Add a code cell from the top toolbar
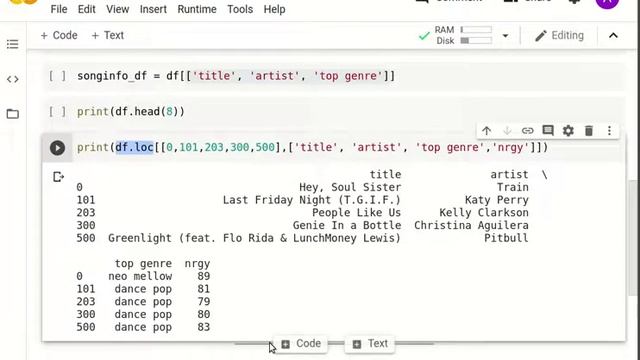The height and width of the screenshot is (360, 640). pos(59,36)
